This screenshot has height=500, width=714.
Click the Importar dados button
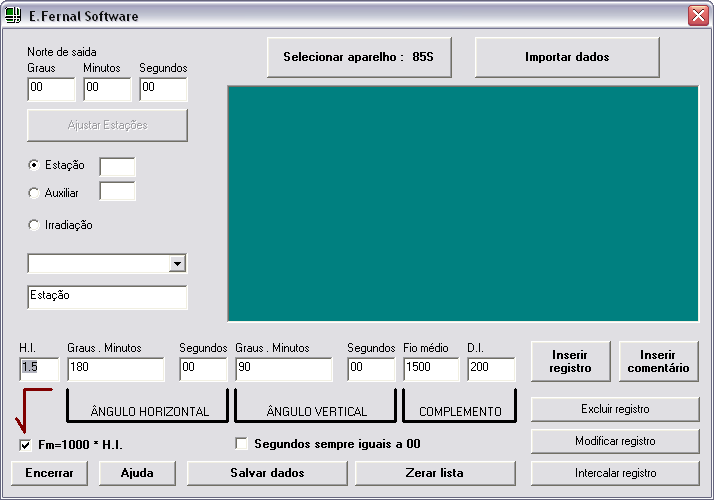566,57
